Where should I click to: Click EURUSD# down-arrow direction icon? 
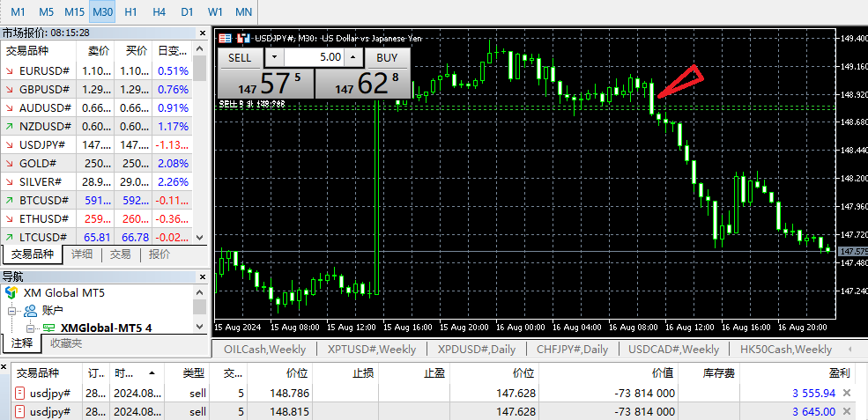tap(10, 71)
